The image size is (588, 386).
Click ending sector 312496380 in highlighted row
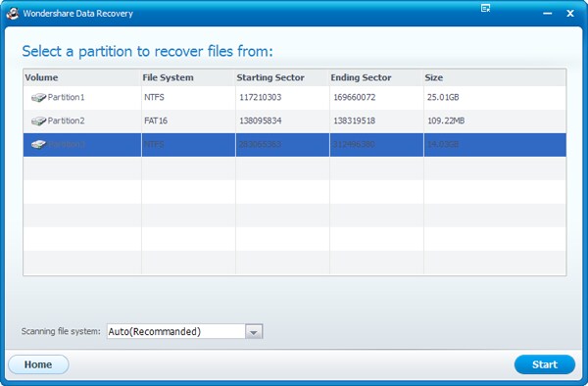click(x=354, y=144)
